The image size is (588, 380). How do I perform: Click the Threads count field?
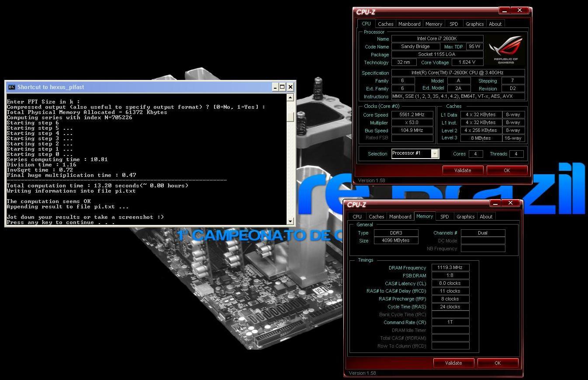point(516,154)
